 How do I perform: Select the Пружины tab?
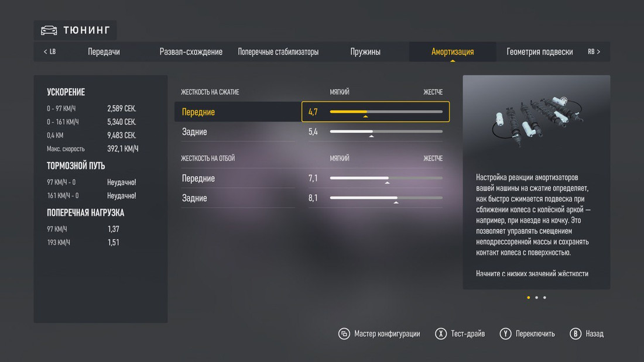coord(365,51)
